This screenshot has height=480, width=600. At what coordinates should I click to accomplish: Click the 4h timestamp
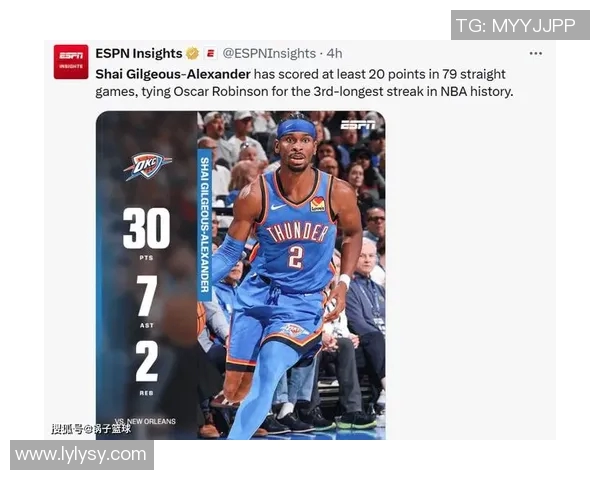click(334, 53)
